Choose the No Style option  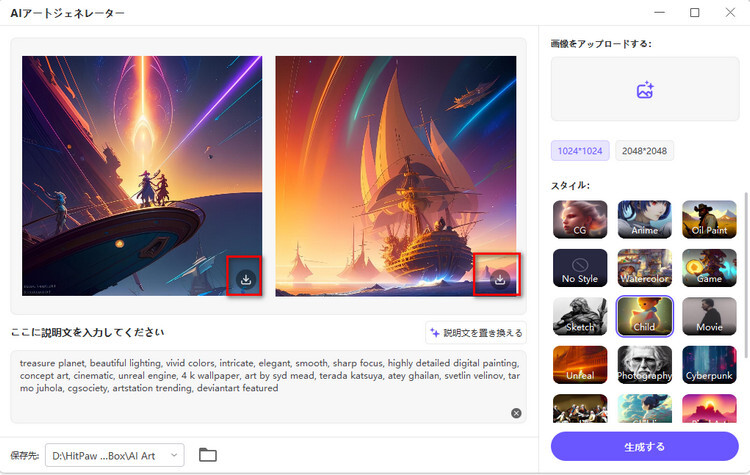coord(580,268)
